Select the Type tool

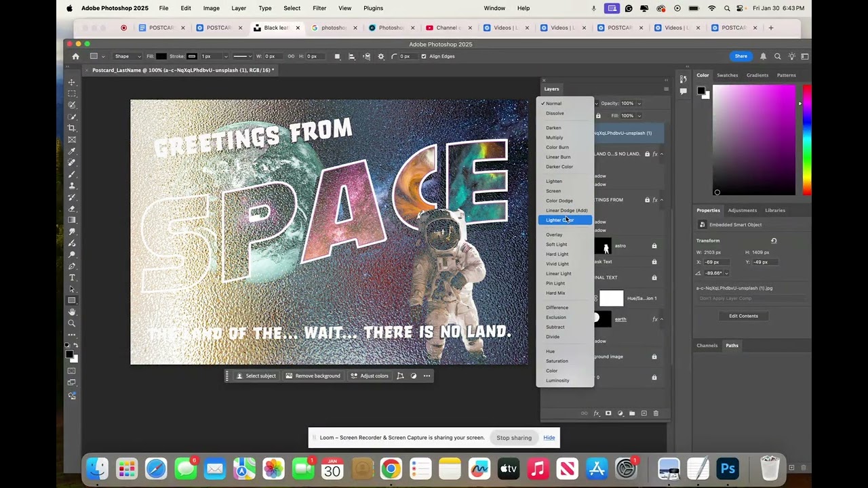point(72,278)
